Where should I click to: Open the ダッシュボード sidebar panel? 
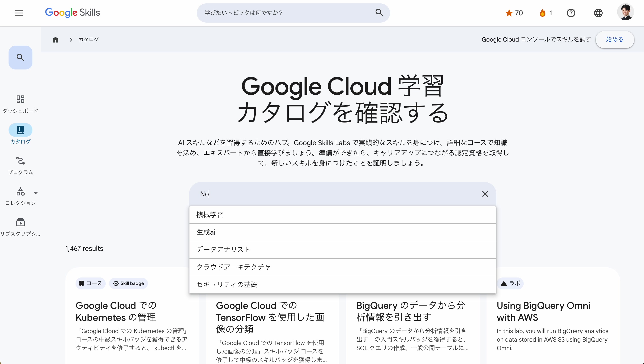click(x=20, y=104)
